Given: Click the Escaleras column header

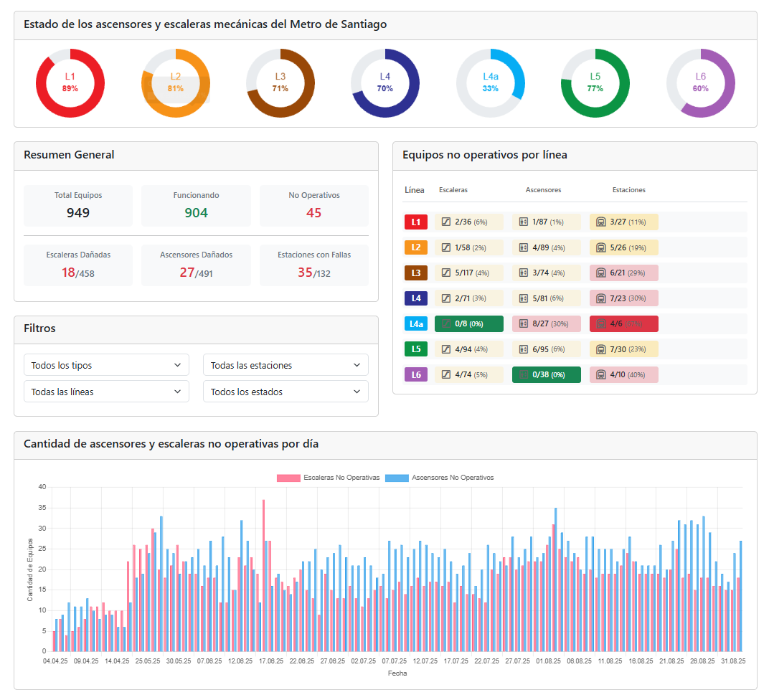Looking at the screenshot, I should pos(453,190).
